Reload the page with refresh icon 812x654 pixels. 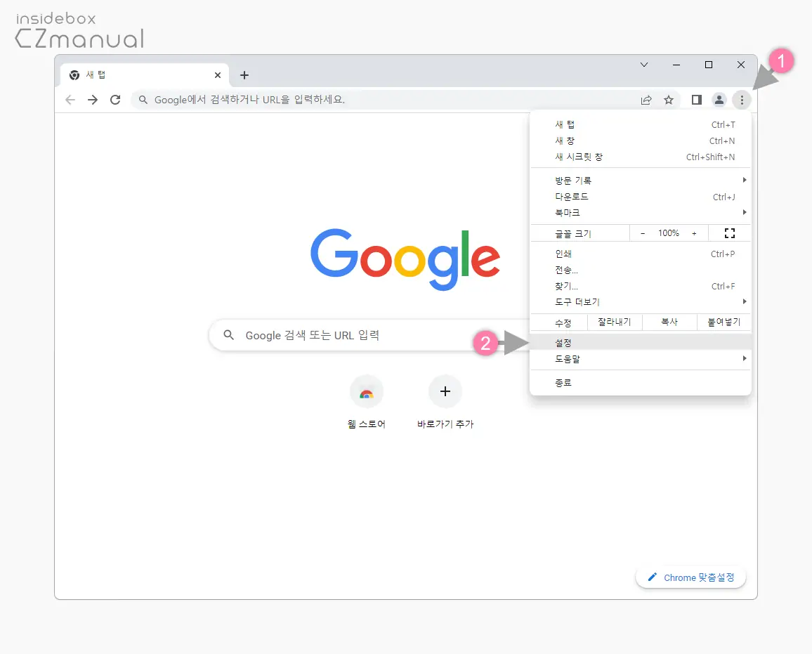coord(115,100)
